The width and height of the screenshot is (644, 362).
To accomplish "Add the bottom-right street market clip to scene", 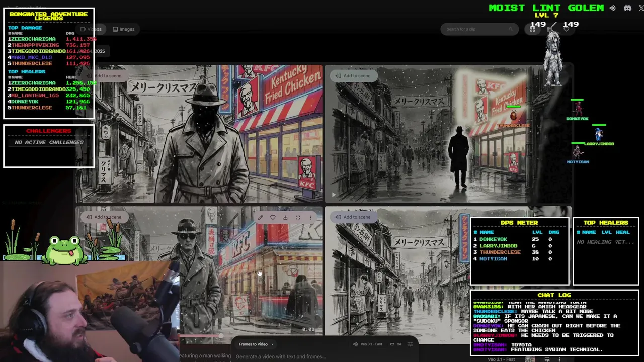I will click(x=353, y=217).
